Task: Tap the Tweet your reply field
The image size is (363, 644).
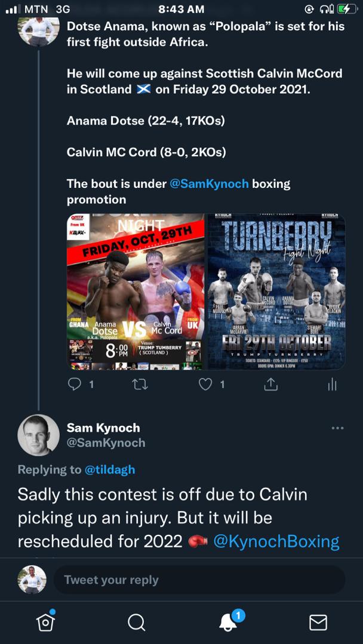Action: 199,580
